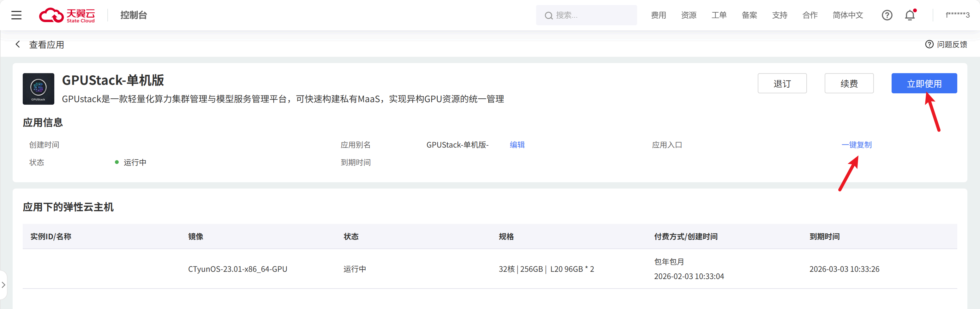Click the 状态 column header in the table
The image size is (980, 309).
click(x=351, y=236)
